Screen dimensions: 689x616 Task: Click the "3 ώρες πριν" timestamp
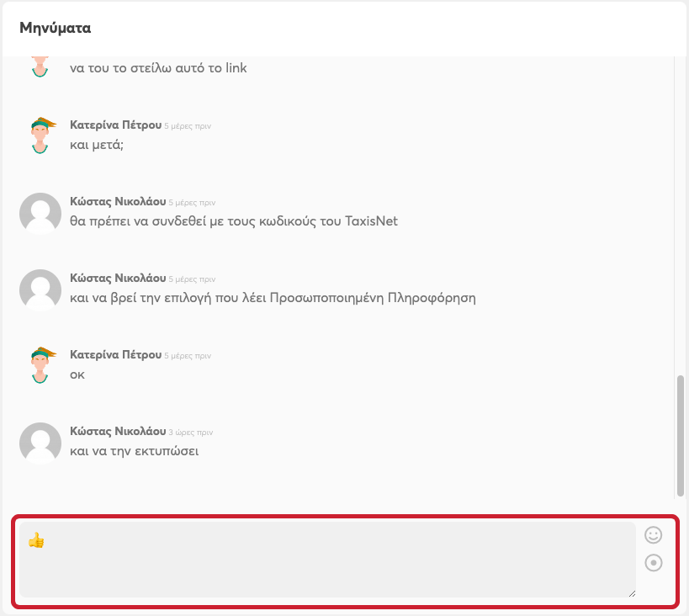[191, 433]
